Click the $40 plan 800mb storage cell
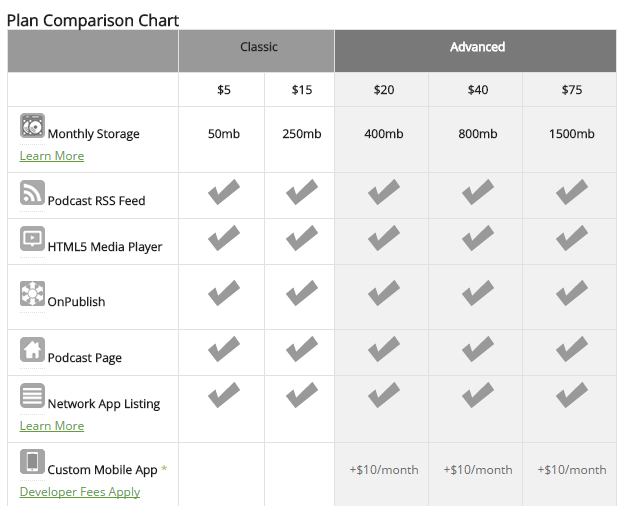The image size is (618, 506). click(x=477, y=134)
